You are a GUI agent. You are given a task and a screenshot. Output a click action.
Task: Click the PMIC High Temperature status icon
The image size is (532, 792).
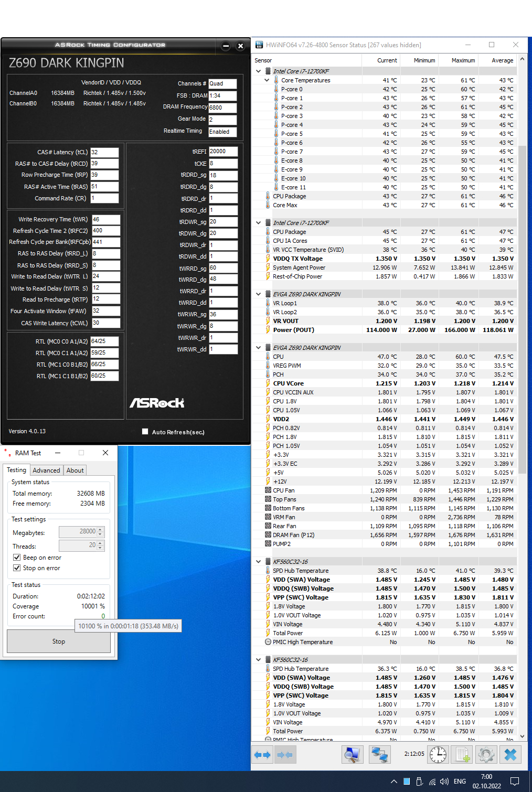[268, 642]
